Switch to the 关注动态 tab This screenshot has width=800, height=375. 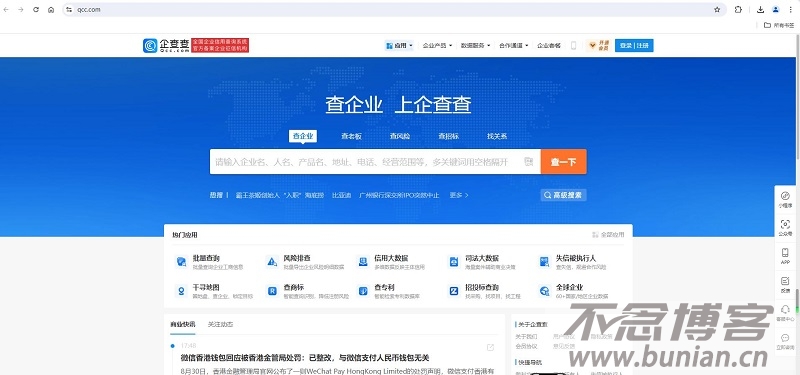[x=220, y=324]
